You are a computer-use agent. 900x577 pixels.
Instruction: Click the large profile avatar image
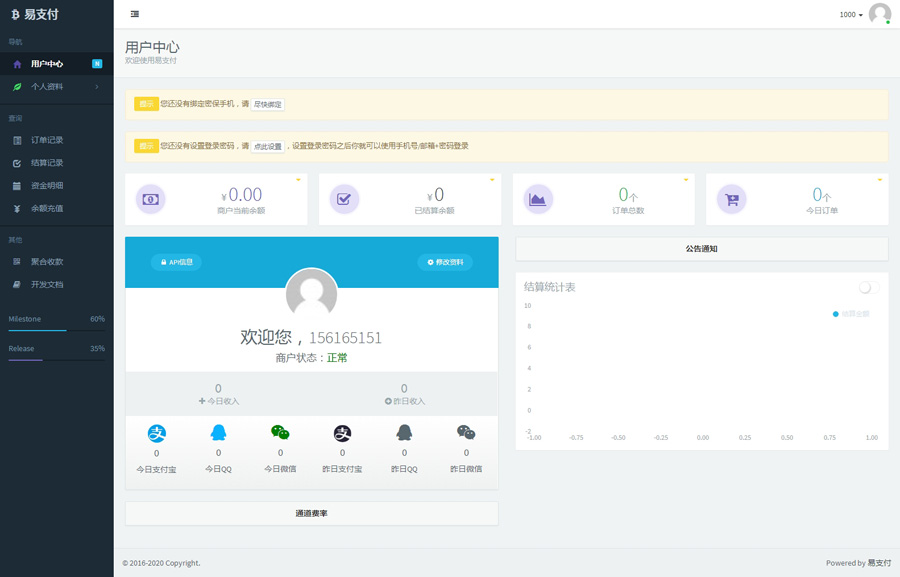(x=311, y=294)
